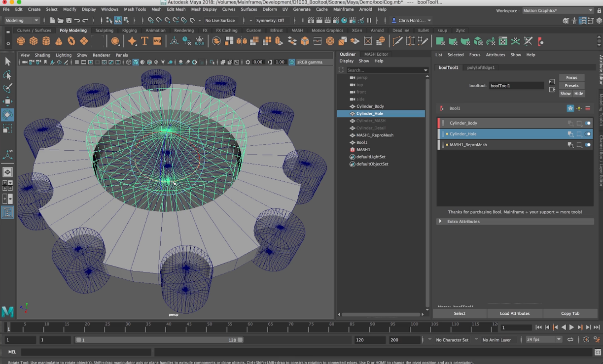This screenshot has width=603, height=364.
Task: Click the SVG import shelf icon
Action: point(157,41)
